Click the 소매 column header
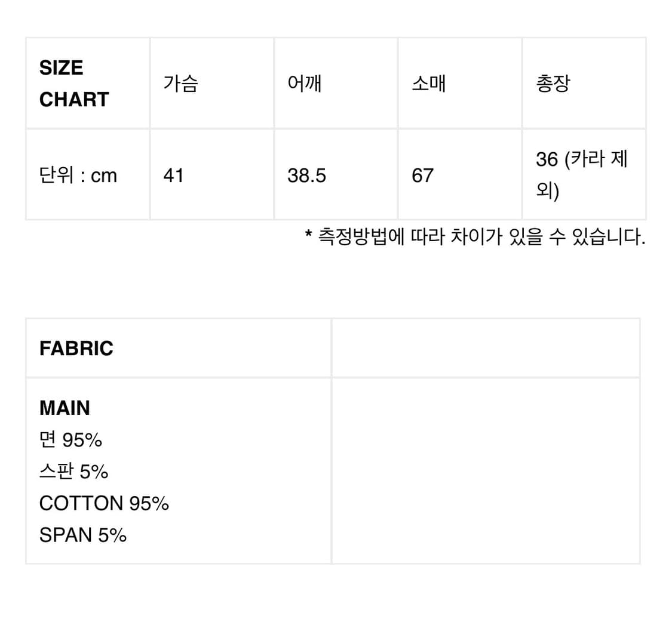Screen dimensions: 672x622 [x=429, y=84]
